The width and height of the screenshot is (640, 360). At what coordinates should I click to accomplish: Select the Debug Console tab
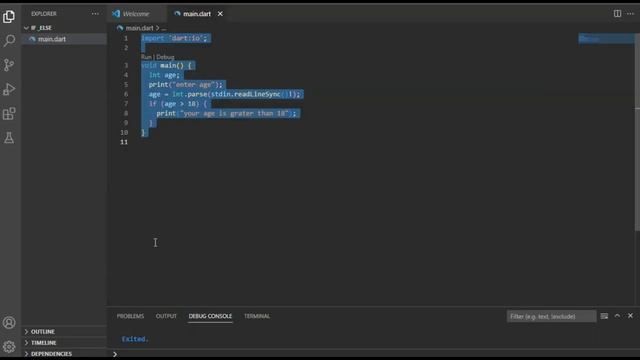210,316
